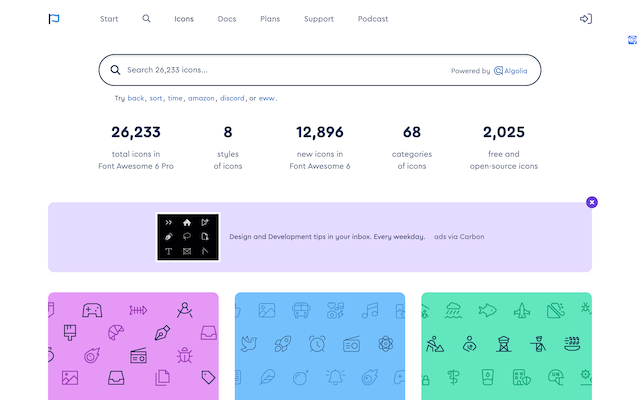The width and height of the screenshot is (640, 400).
Task: Click the 8 styles of icons stat
Action: [x=228, y=147]
